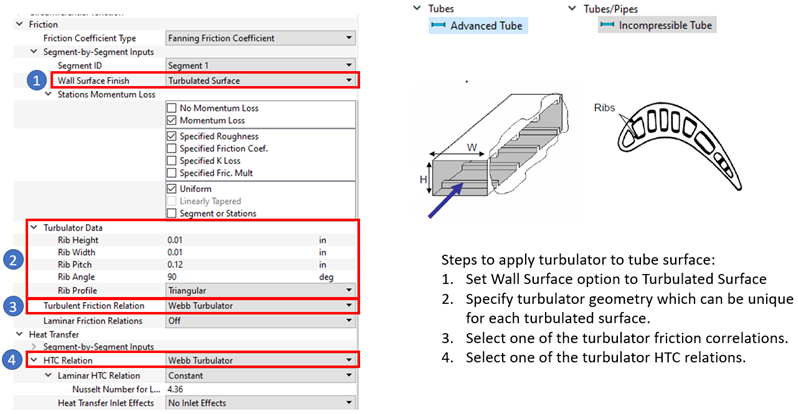Toggle the Specified Roughness checkbox
Image resolution: width=798 pixels, height=414 pixels.
click(172, 136)
